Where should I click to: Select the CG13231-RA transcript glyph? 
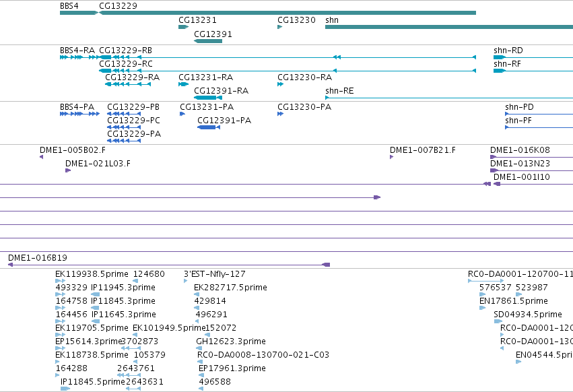(183, 84)
